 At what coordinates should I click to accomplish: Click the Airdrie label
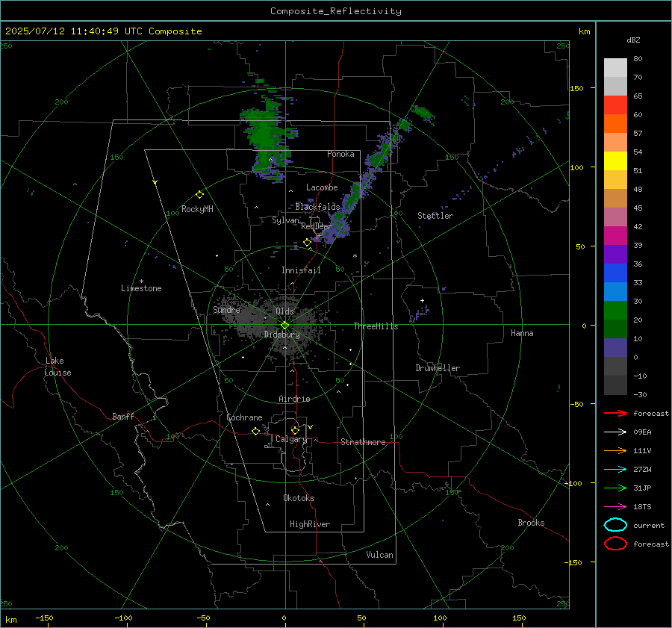[294, 399]
